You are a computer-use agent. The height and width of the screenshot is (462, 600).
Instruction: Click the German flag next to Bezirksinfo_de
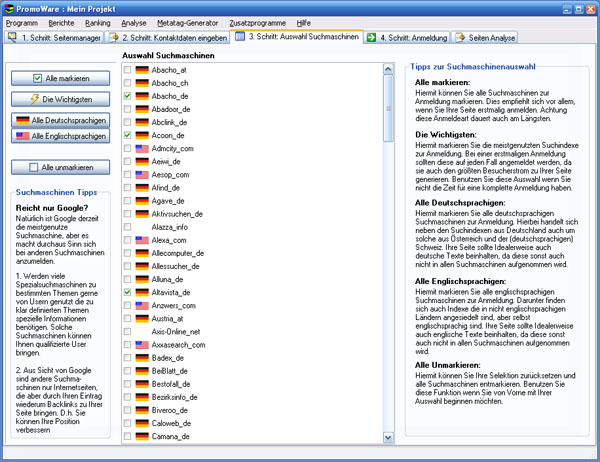(142, 397)
